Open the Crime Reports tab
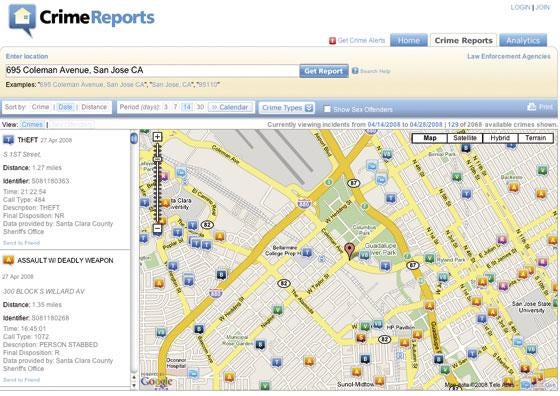Image resolution: width=560 pixels, height=396 pixels. 464,40
